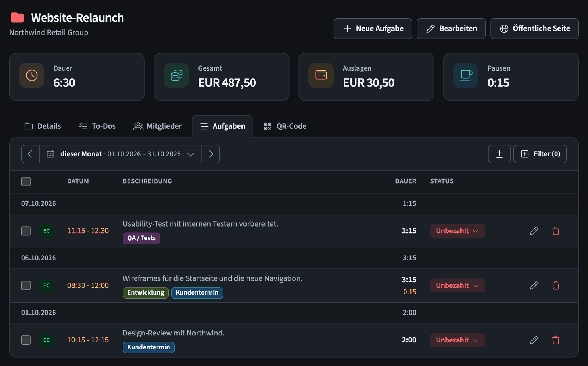Switch to the Details tab
The height and width of the screenshot is (366, 588).
(x=43, y=126)
